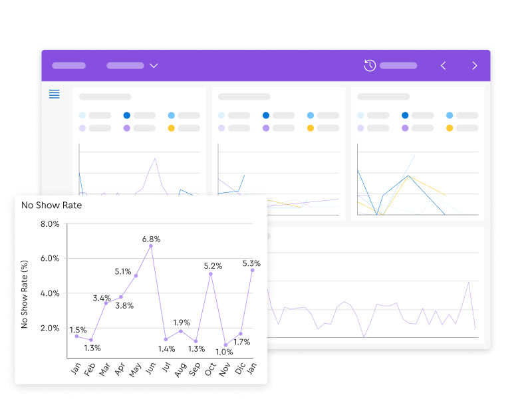Click the purple spike in leftmost card's line chart
The height and width of the screenshot is (399, 532).
155,158
